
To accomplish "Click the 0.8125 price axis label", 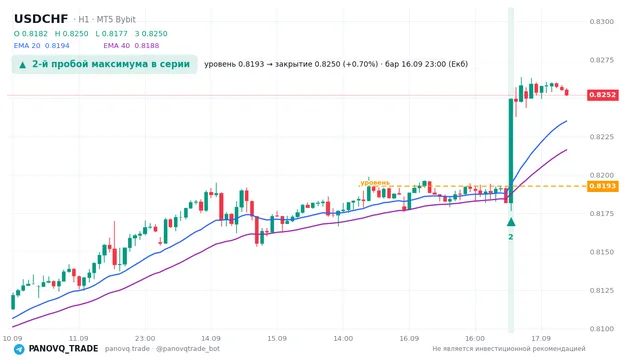I will 602,291.
